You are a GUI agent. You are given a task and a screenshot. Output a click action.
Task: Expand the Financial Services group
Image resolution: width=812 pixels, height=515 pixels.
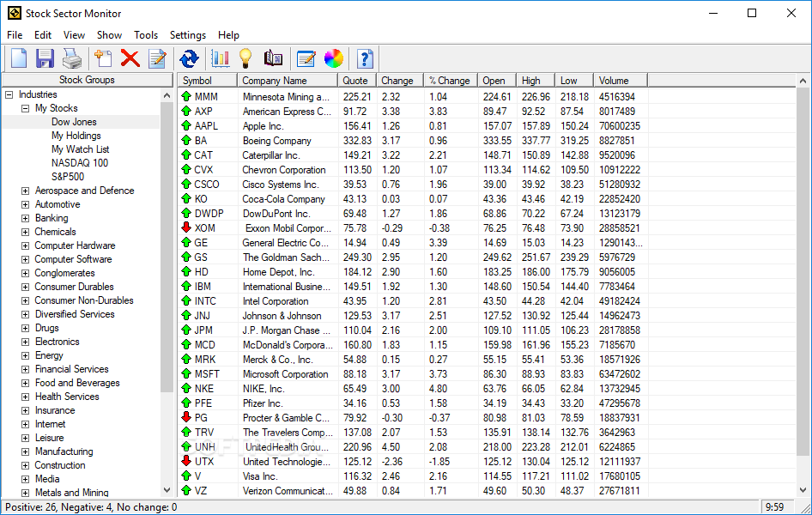click(25, 370)
